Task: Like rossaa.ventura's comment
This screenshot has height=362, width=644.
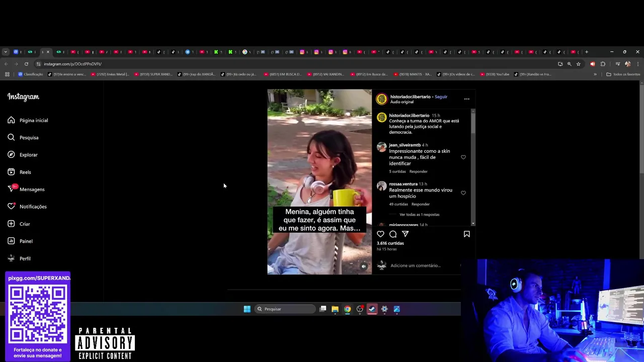Action: point(463,193)
